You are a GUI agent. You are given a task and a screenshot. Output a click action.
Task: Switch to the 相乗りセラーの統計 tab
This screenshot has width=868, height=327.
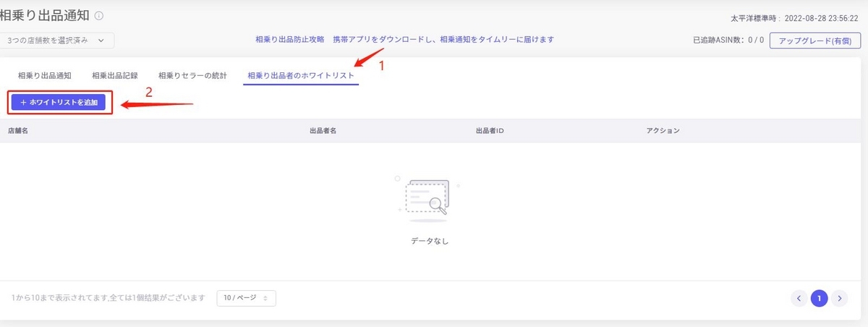tap(192, 75)
